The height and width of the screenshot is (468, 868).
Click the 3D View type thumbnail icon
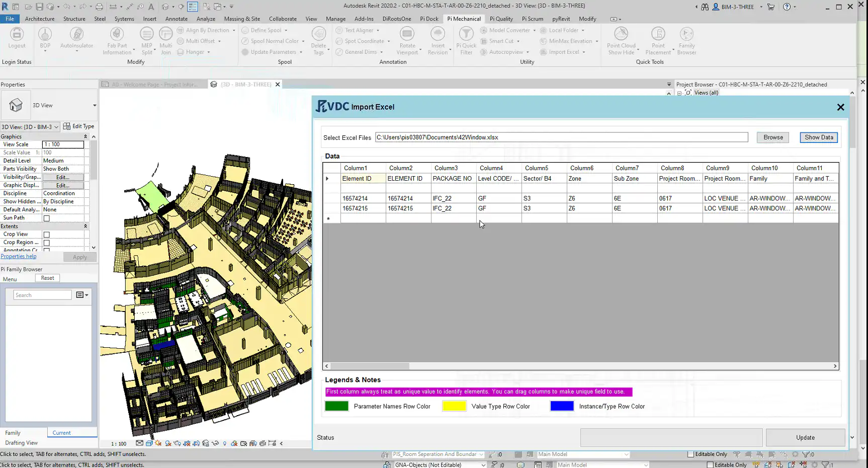[x=16, y=105]
